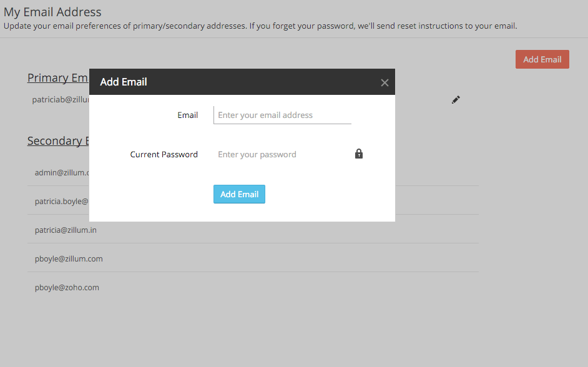588x367 pixels.
Task: Select the pboyle@zoho.com secondary email
Action: pyautogui.click(x=67, y=287)
